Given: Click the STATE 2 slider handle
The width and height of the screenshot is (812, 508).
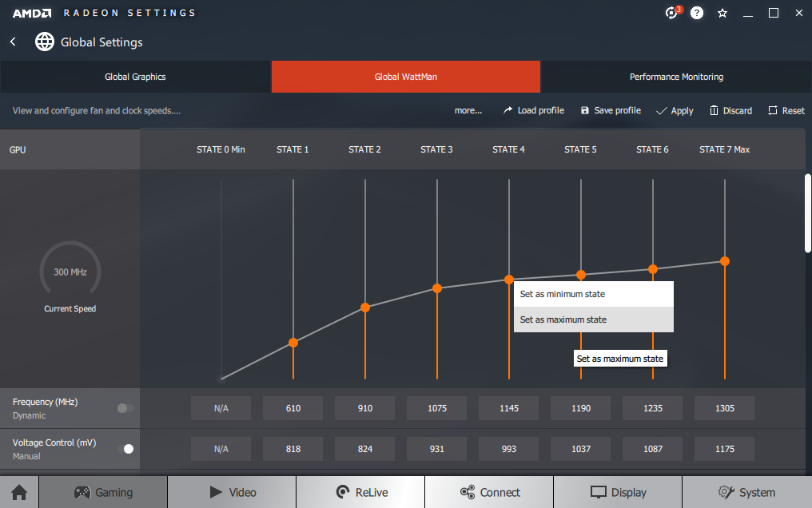Looking at the screenshot, I should [365, 308].
